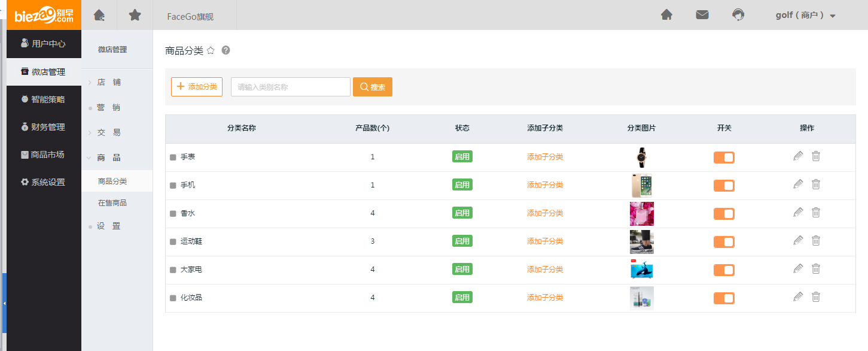868x351 pixels.
Task: Disable the 香水 category switch
Action: [724, 214]
